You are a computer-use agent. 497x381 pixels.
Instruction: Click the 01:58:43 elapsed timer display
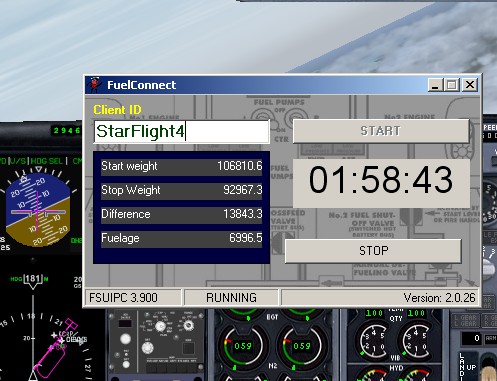[x=381, y=180]
